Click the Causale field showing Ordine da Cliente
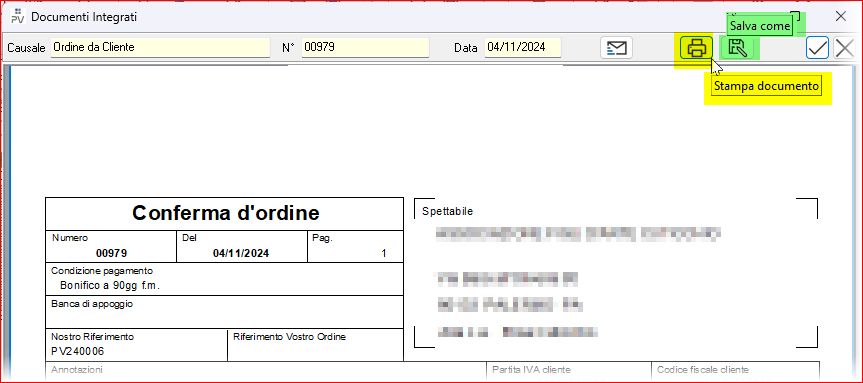This screenshot has width=863, height=383. [x=160, y=47]
